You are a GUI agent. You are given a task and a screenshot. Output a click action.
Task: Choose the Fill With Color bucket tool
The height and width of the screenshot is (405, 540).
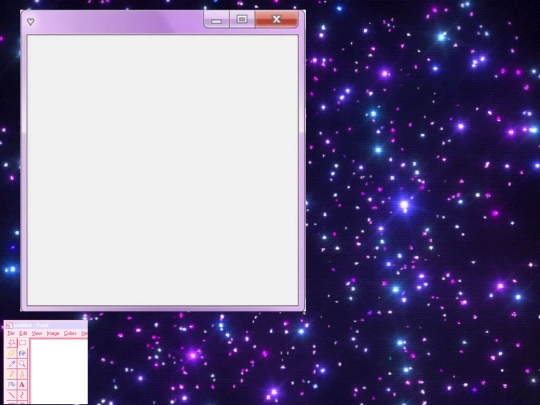(22, 353)
